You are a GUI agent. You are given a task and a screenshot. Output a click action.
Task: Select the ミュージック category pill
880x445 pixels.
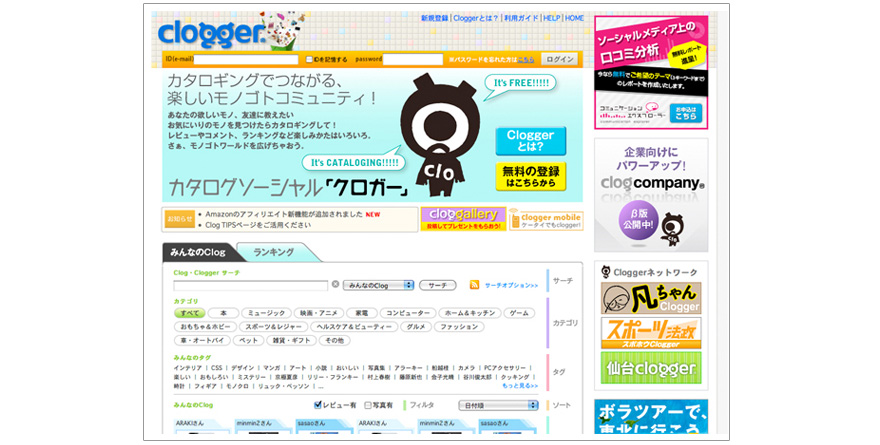pos(266,313)
